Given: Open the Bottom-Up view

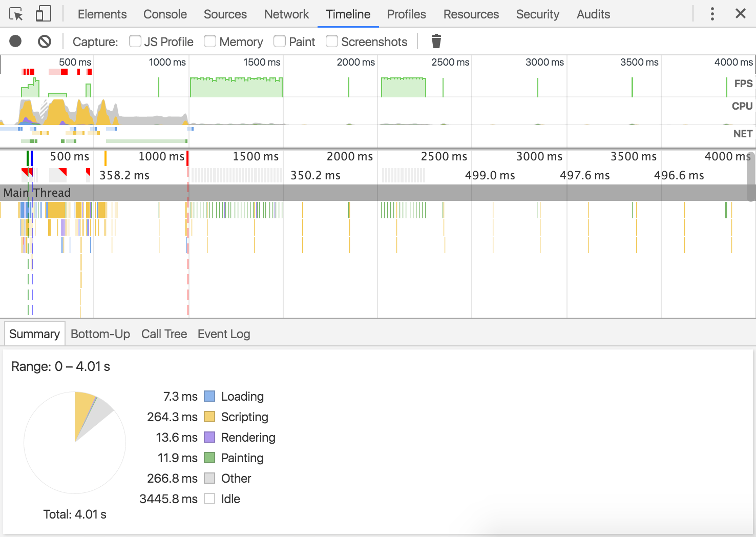Looking at the screenshot, I should [100, 334].
